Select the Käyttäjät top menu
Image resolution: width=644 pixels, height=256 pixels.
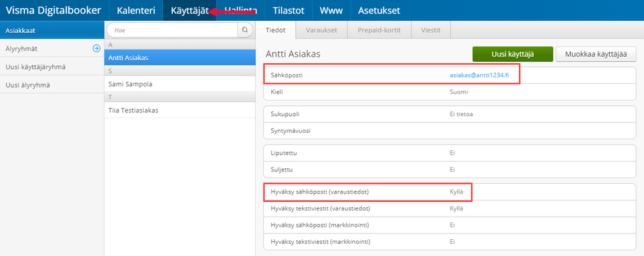(190, 10)
